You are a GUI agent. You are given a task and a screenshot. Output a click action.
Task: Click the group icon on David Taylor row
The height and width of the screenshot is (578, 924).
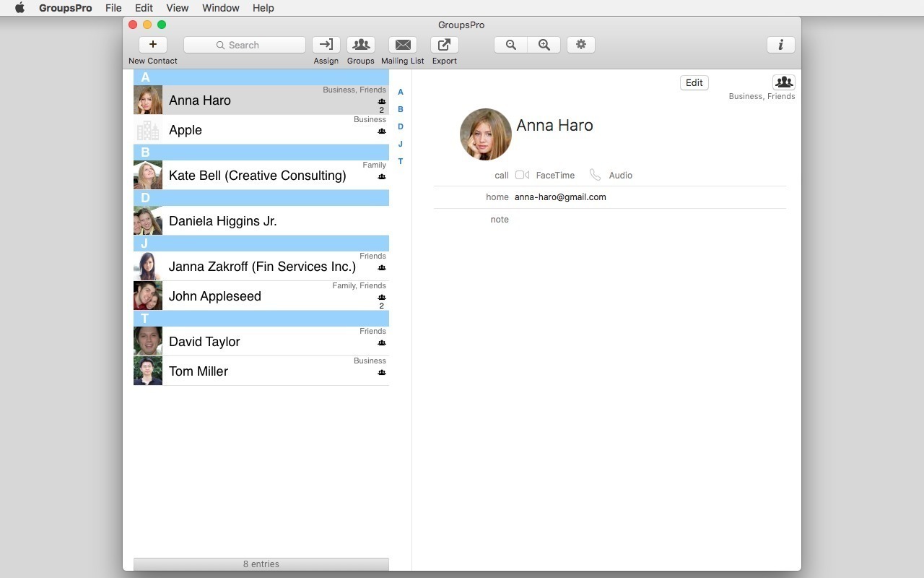point(382,342)
